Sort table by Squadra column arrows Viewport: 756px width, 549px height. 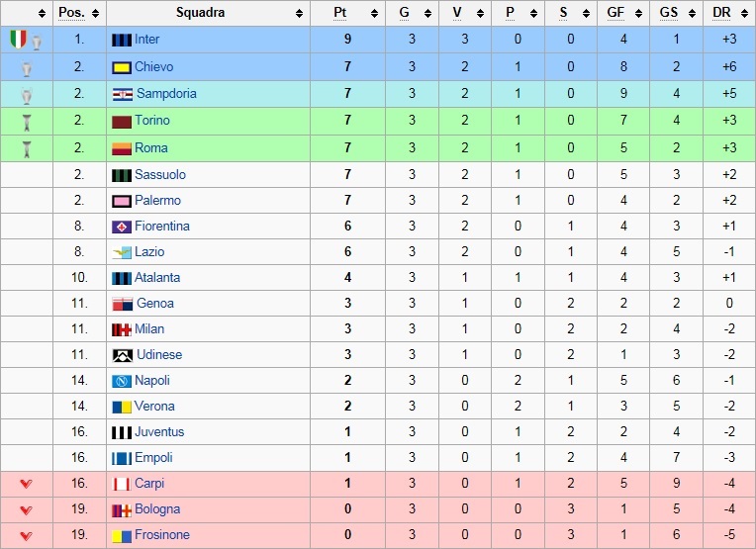(x=300, y=13)
